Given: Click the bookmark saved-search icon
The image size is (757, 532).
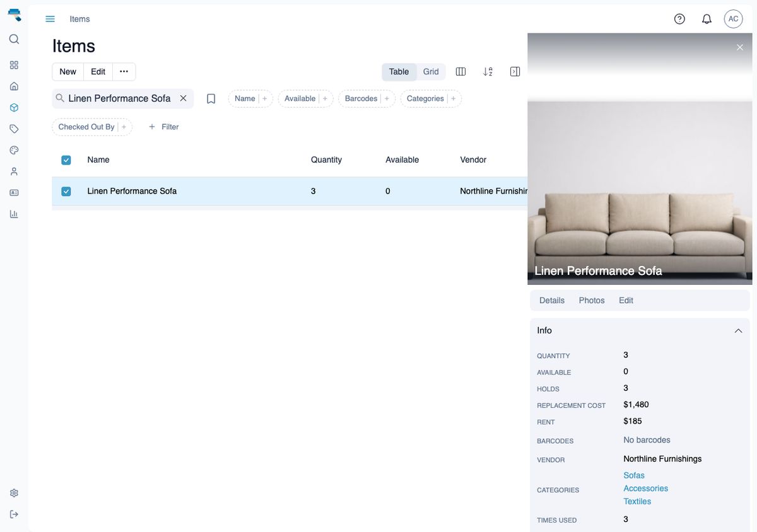Looking at the screenshot, I should [x=211, y=98].
